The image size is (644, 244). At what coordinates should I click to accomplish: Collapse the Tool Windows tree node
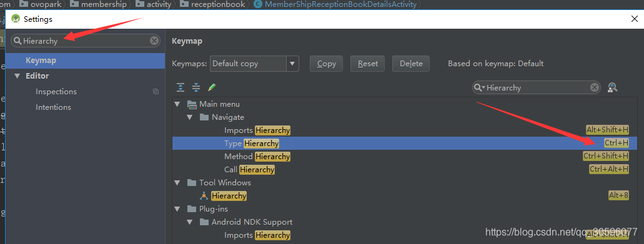coord(177,182)
